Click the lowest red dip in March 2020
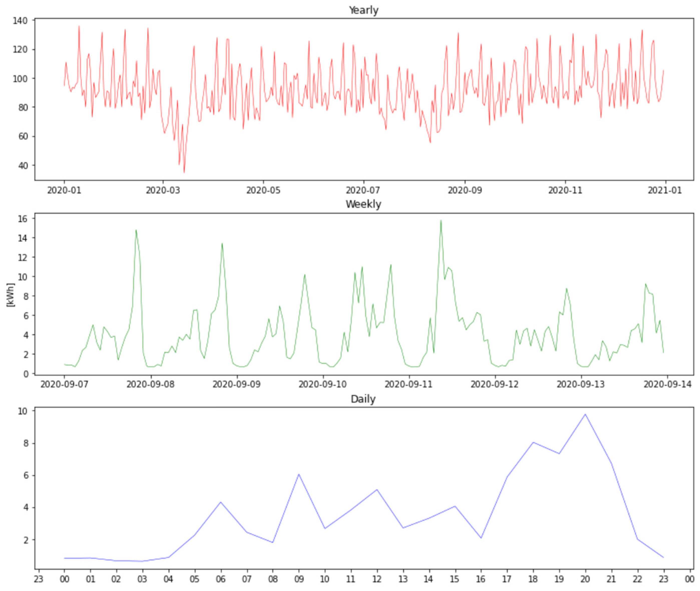 184,172
